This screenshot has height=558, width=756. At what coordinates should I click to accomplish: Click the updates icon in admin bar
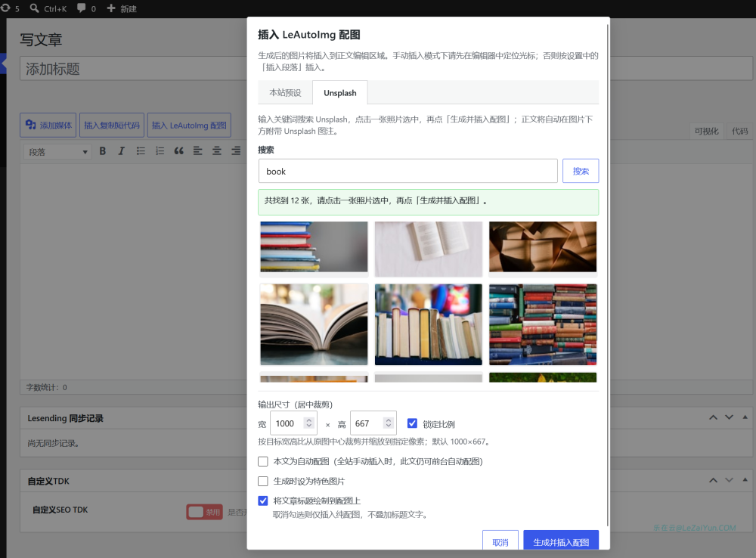pos(5,8)
